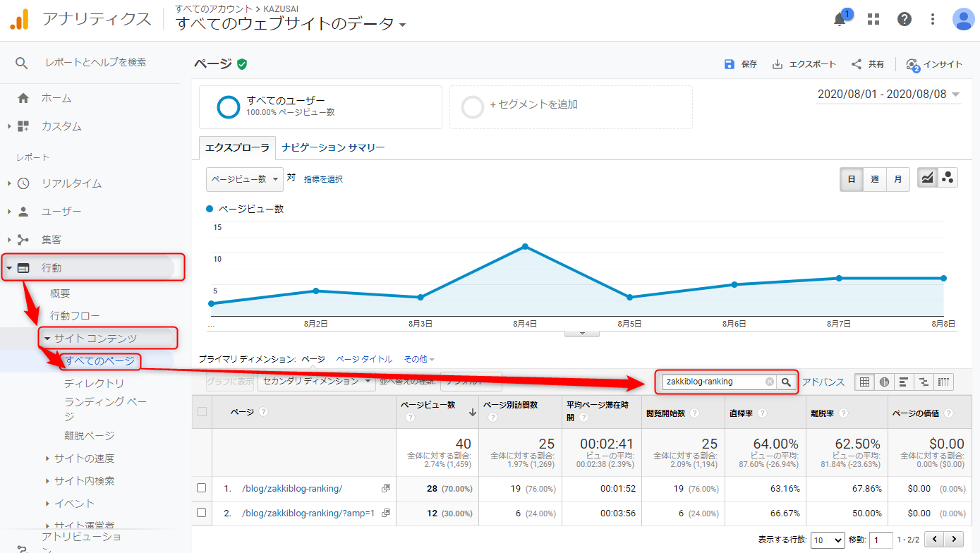
Task: Open the ページビュー数 metric dropdown
Action: (x=245, y=179)
